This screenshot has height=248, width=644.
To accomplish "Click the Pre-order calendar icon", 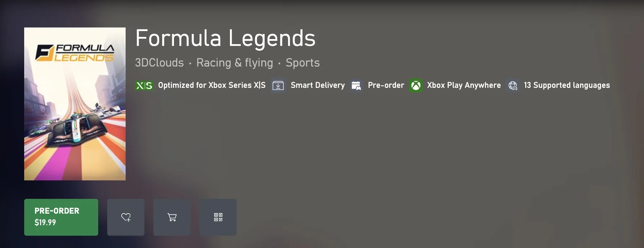I will coord(356,86).
